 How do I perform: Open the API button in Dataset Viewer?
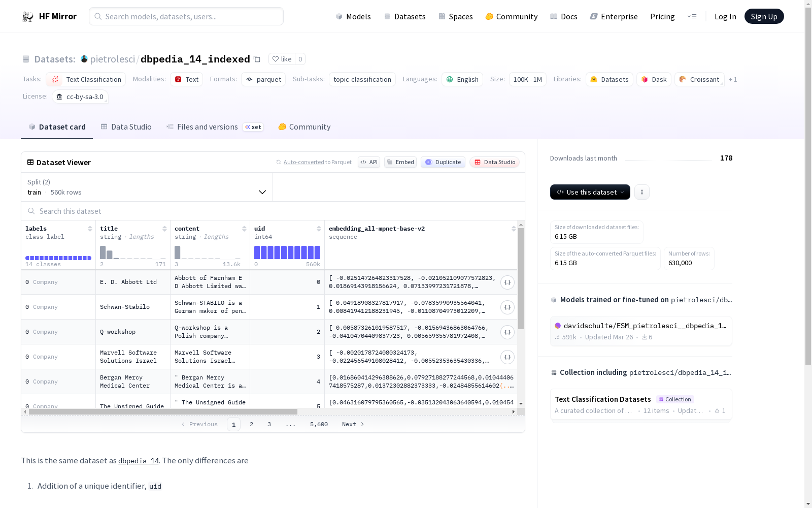pos(369,163)
